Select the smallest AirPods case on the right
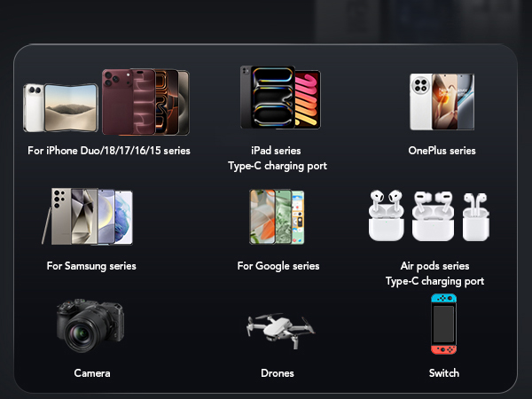The width and height of the screenshot is (532, 399). point(476,217)
